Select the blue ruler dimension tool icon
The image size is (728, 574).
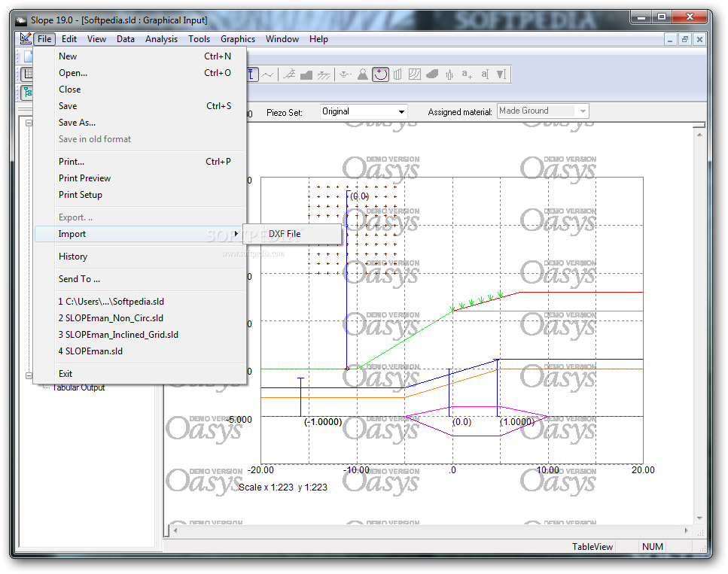click(251, 74)
